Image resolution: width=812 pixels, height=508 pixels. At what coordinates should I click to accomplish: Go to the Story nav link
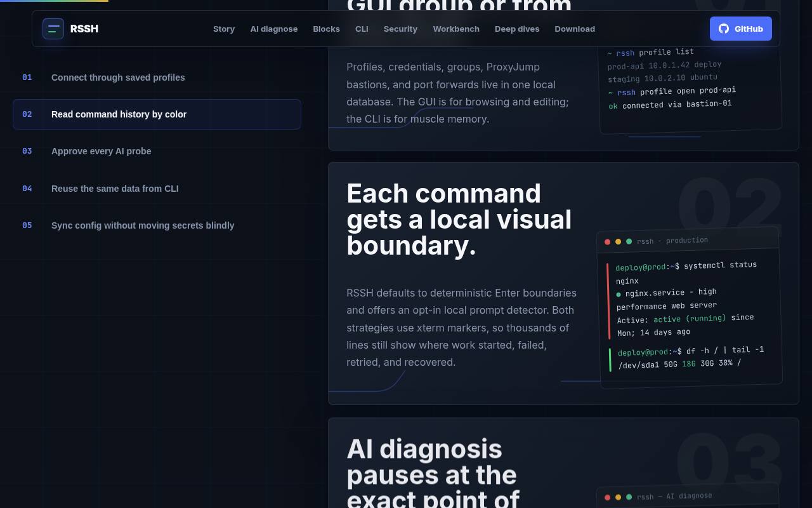pos(224,29)
